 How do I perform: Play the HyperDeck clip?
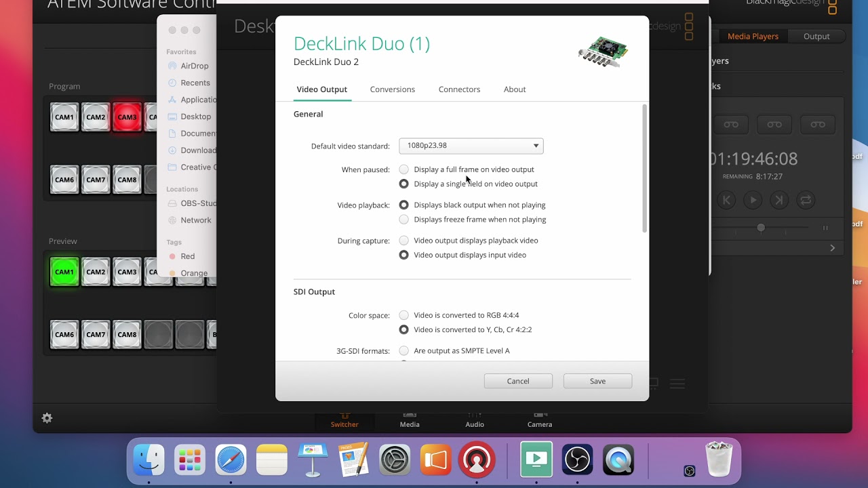753,200
